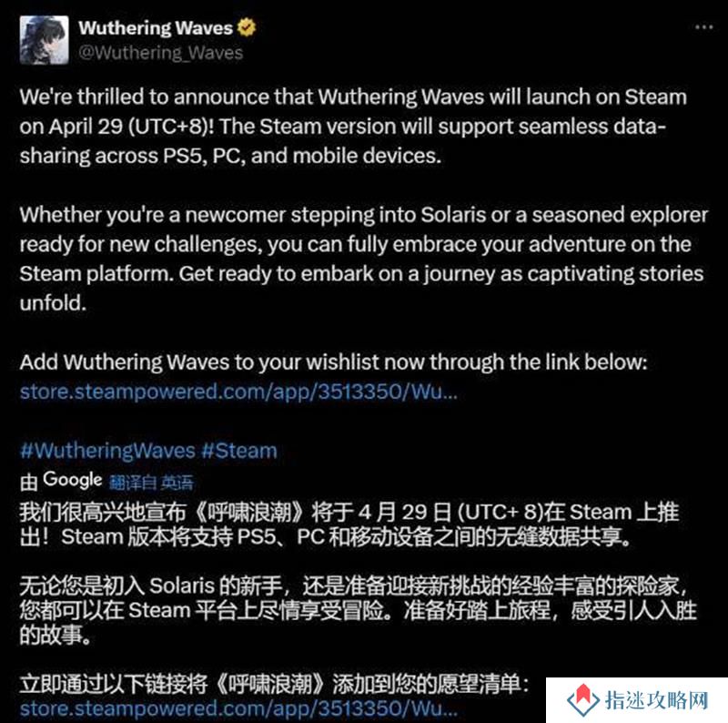Click the gold verified badge icon
The image size is (728, 723).
click(x=247, y=28)
